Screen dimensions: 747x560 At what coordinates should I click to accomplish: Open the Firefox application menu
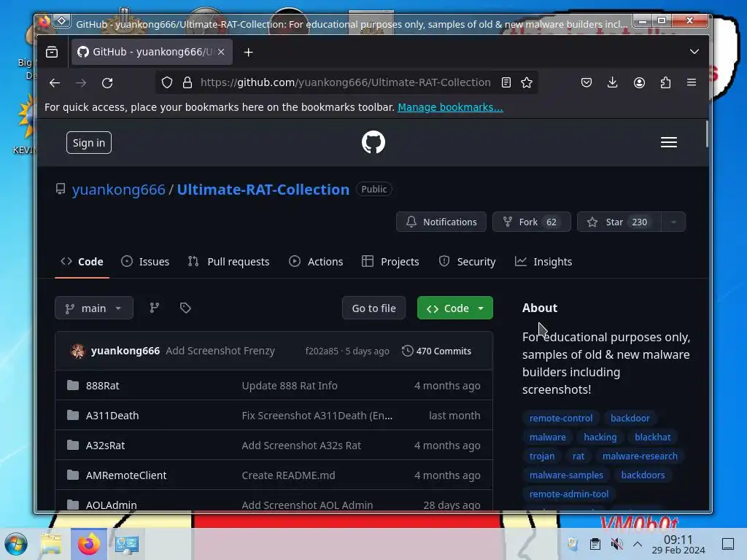pos(692,82)
